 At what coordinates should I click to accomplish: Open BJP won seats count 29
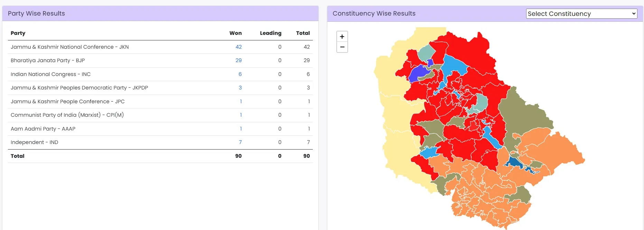pos(239,60)
